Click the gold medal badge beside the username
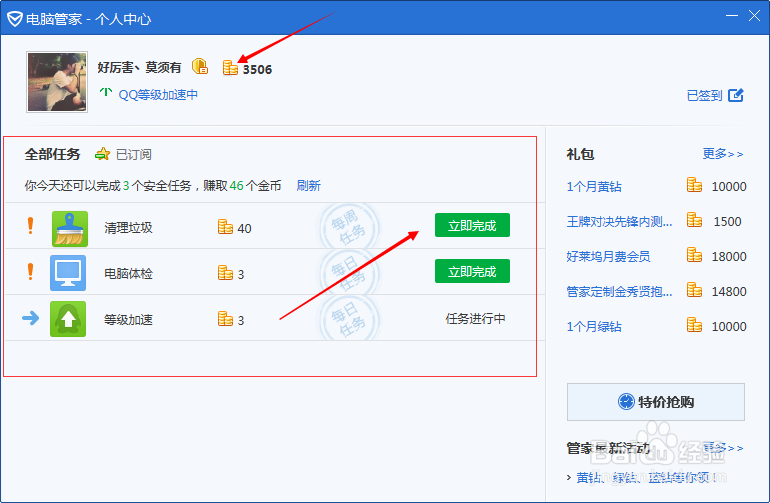The image size is (770, 503). (200, 66)
